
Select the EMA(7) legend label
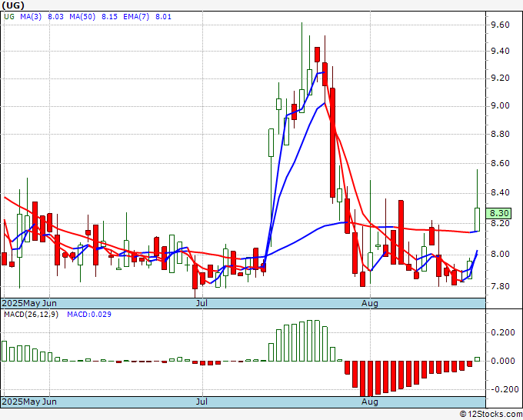(136, 17)
